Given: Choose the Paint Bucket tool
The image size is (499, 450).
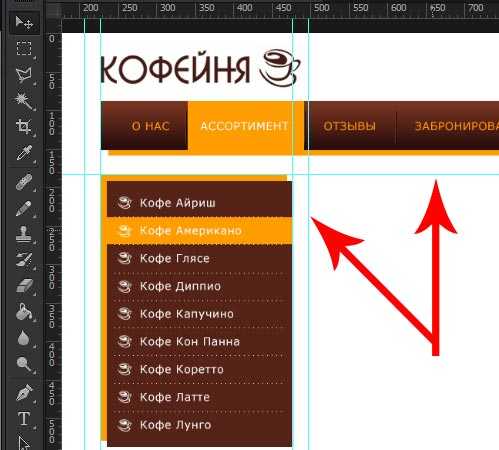Looking at the screenshot, I should (24, 312).
